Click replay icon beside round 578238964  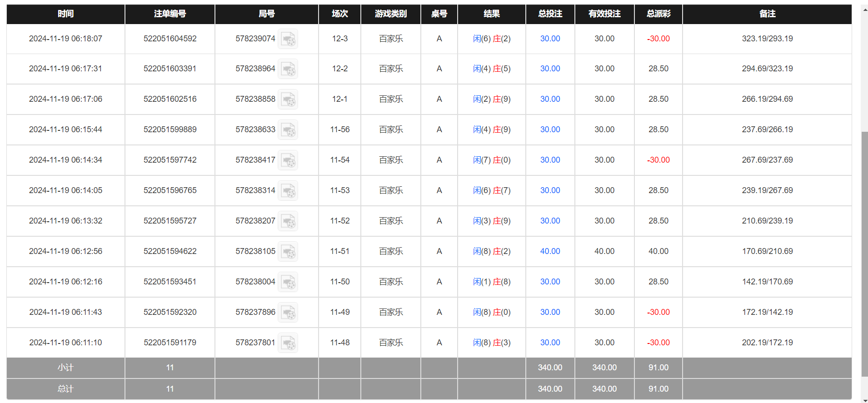pos(288,69)
